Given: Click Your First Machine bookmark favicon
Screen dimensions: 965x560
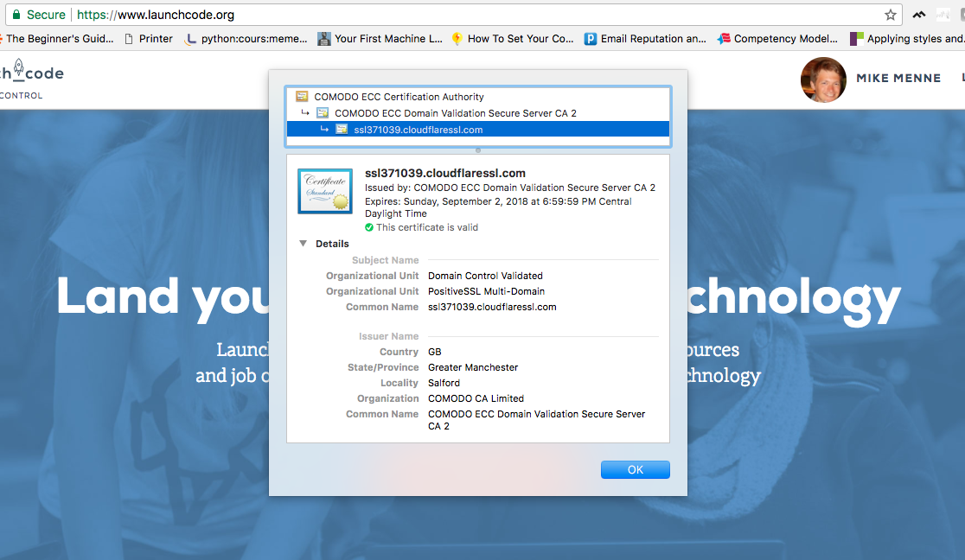Looking at the screenshot, I should (323, 39).
